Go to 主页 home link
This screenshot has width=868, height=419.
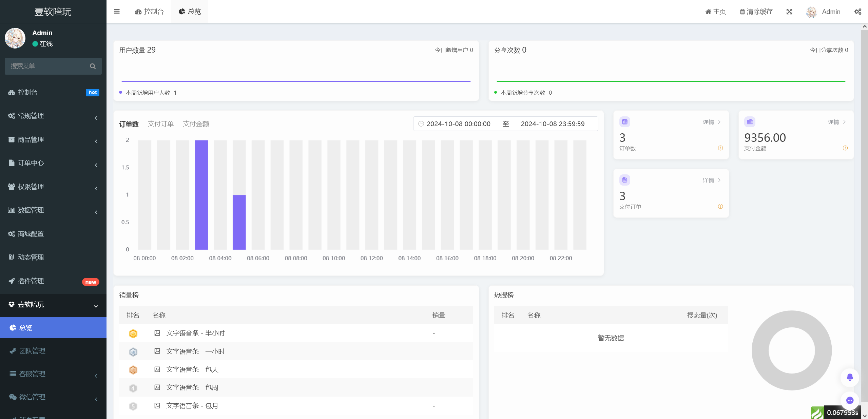(x=715, y=12)
